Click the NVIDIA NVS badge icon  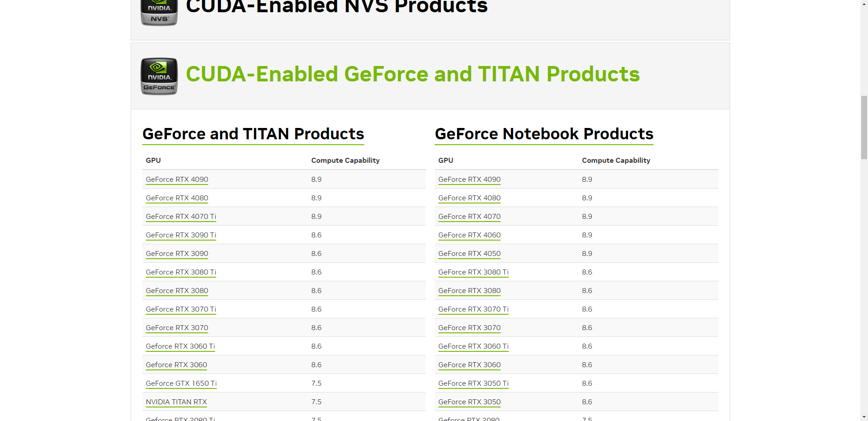click(x=159, y=13)
